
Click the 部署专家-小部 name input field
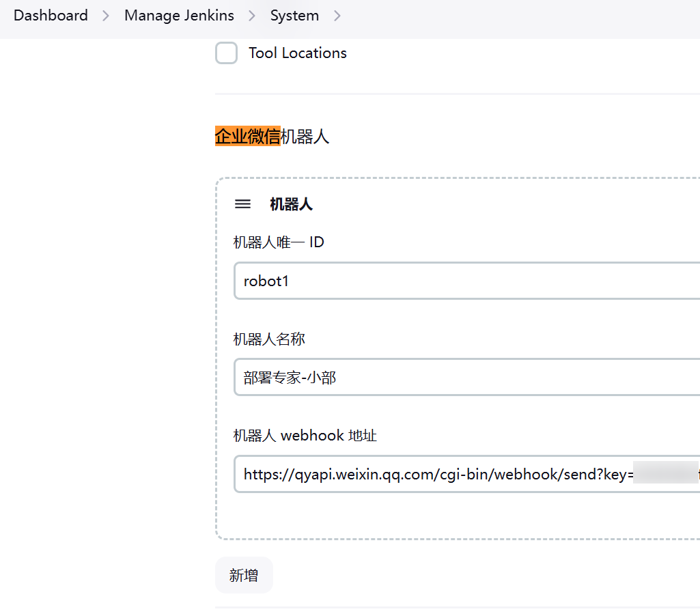pos(464,377)
